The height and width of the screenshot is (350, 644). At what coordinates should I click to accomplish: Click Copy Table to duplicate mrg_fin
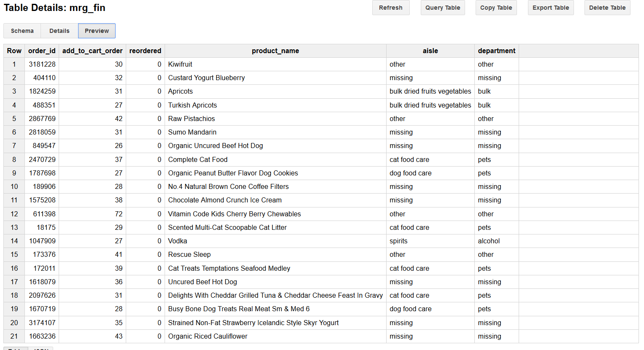pyautogui.click(x=496, y=8)
